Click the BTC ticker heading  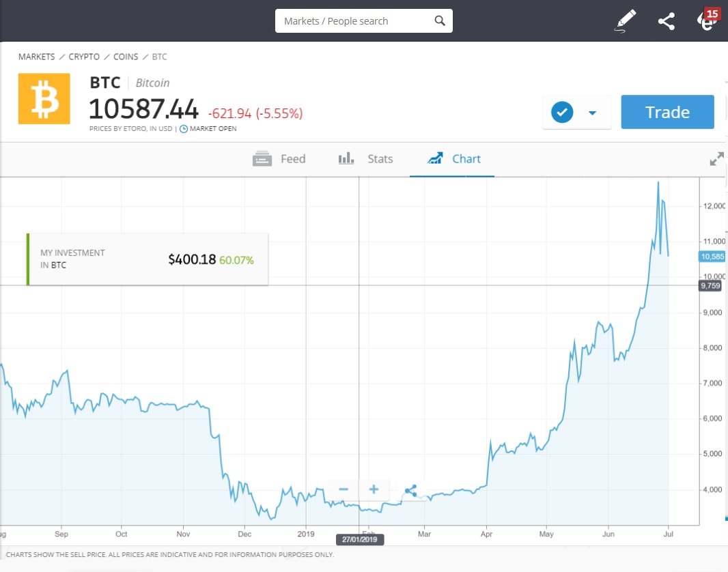tap(105, 83)
